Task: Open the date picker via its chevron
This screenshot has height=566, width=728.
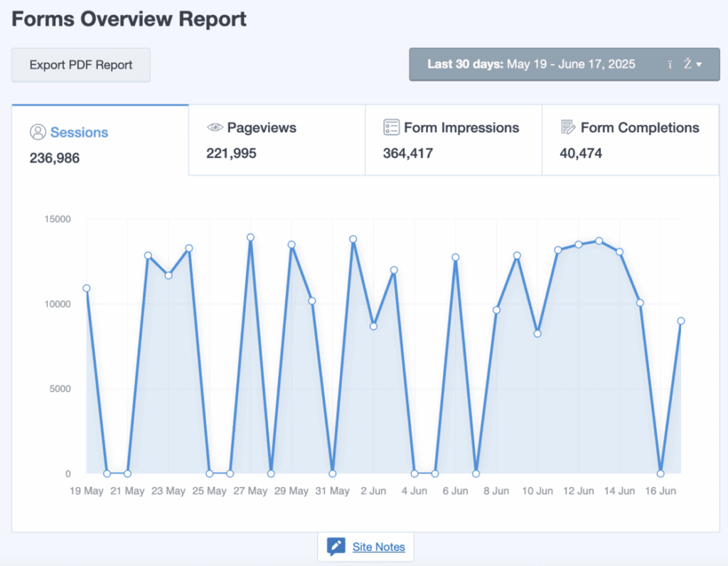Action: pyautogui.click(x=699, y=64)
